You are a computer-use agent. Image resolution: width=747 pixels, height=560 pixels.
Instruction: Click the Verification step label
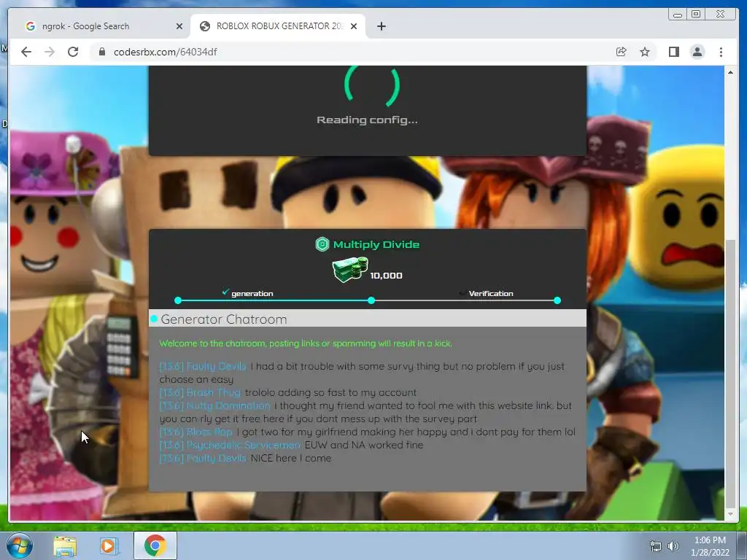pos(491,293)
